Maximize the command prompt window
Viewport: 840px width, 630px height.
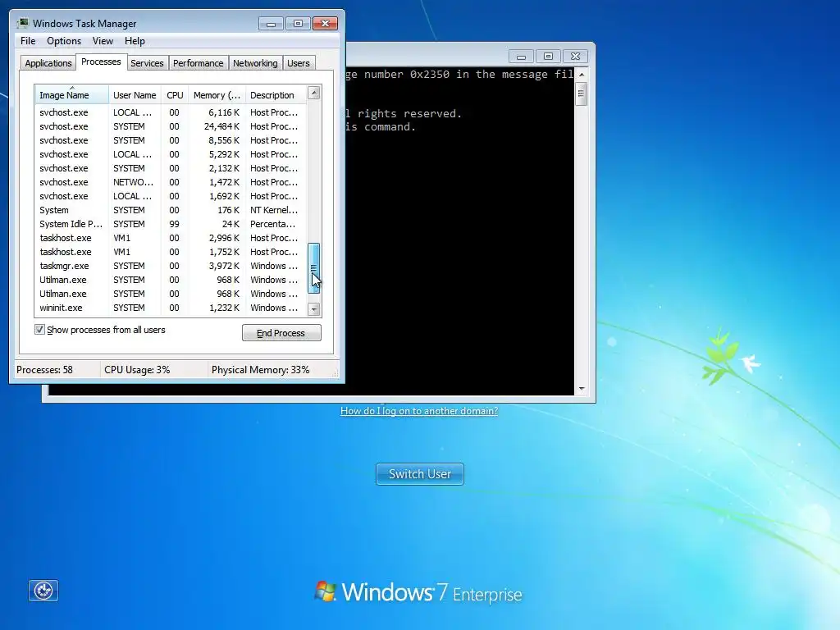(x=548, y=57)
